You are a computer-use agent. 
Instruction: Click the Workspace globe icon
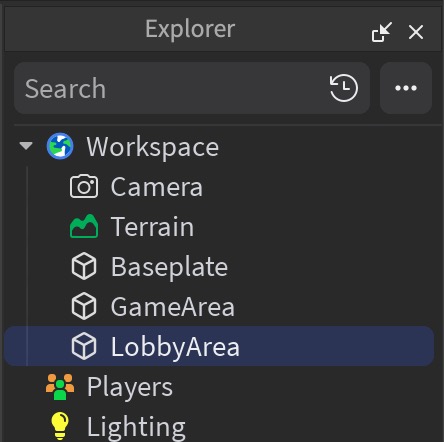tap(60, 146)
